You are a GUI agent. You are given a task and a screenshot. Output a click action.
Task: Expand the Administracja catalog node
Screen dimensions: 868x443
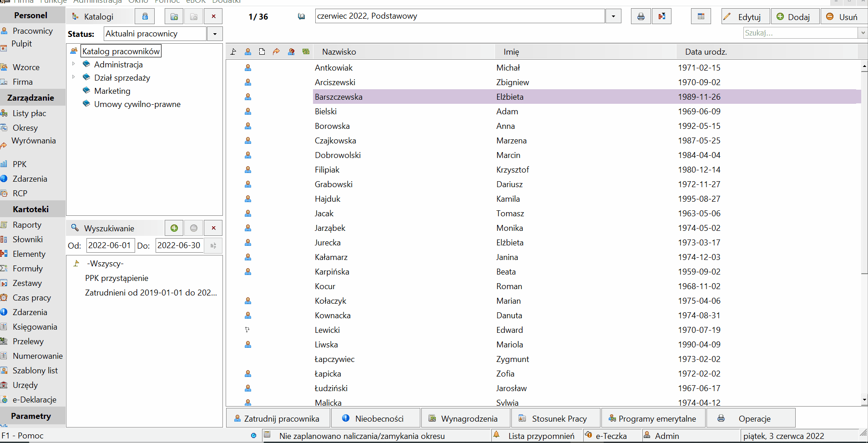pyautogui.click(x=73, y=64)
